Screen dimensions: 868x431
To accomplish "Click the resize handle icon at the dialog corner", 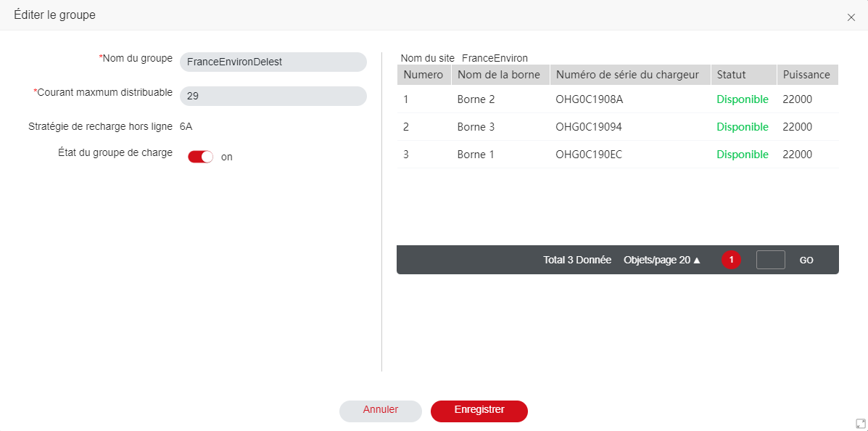I will 861,423.
